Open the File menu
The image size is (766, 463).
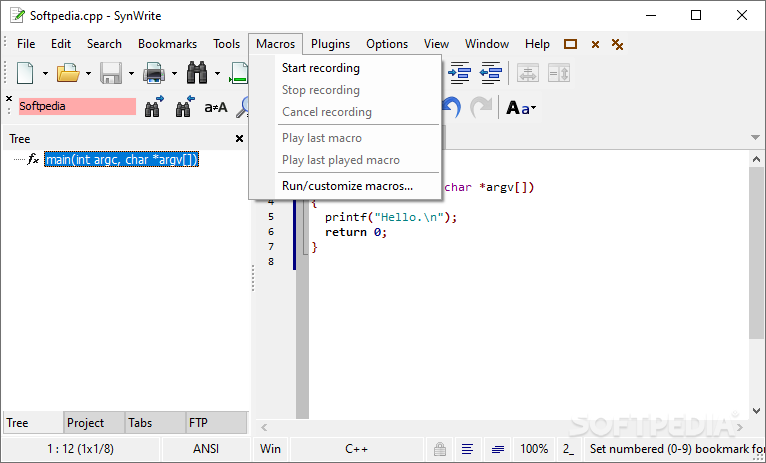26,44
